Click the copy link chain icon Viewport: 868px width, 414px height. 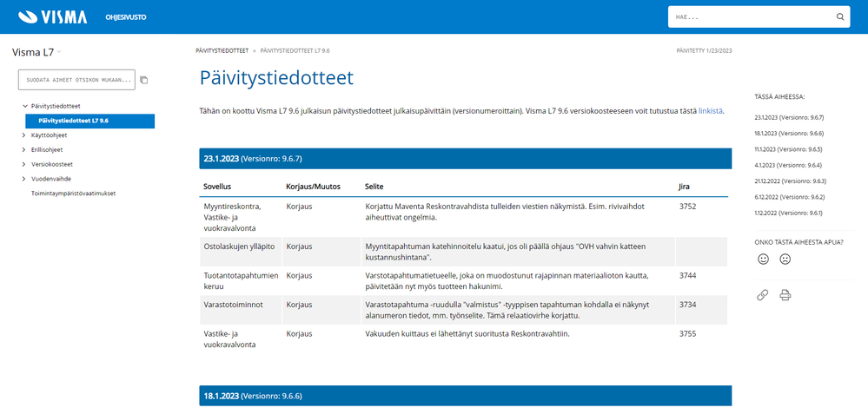click(x=762, y=295)
